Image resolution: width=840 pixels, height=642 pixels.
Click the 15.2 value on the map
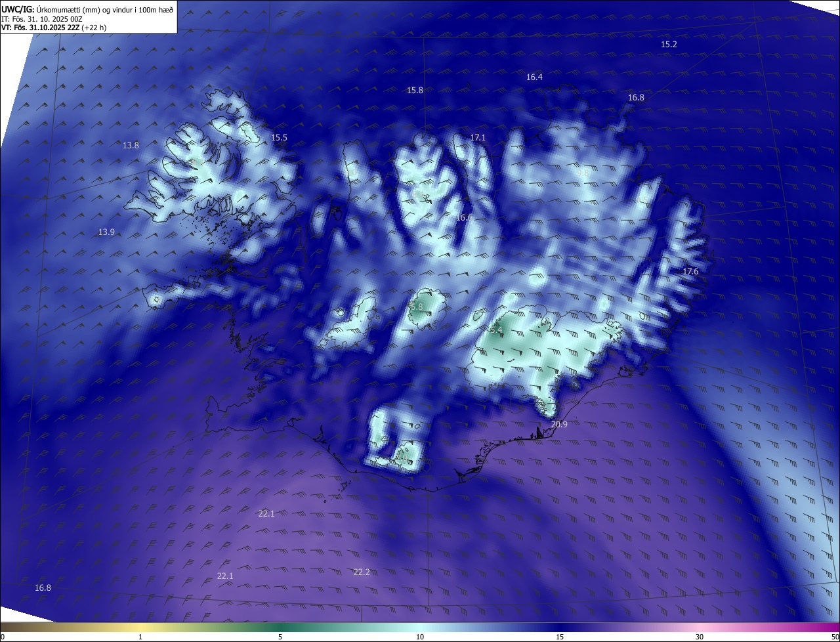(x=669, y=45)
